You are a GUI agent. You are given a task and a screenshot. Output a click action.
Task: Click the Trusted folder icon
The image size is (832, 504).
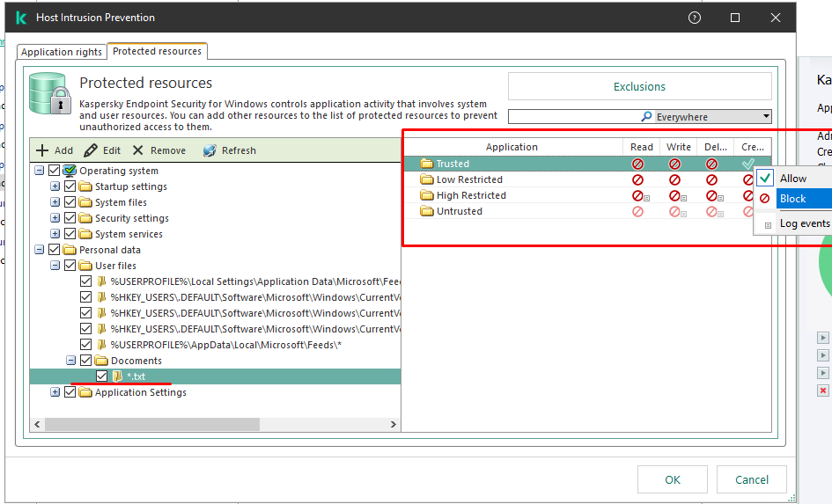coord(427,164)
